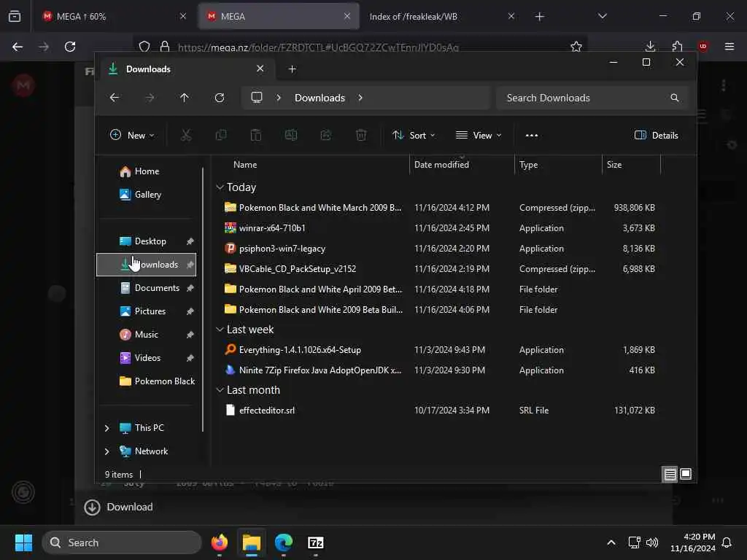Bookmark this page with star icon
Viewport: 747px width, 560px height.
(x=576, y=47)
